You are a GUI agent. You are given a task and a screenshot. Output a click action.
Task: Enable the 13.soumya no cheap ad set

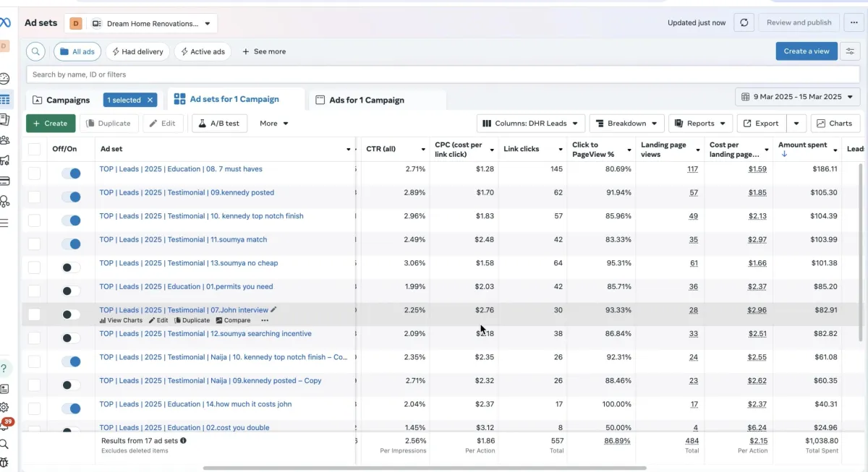click(x=71, y=267)
